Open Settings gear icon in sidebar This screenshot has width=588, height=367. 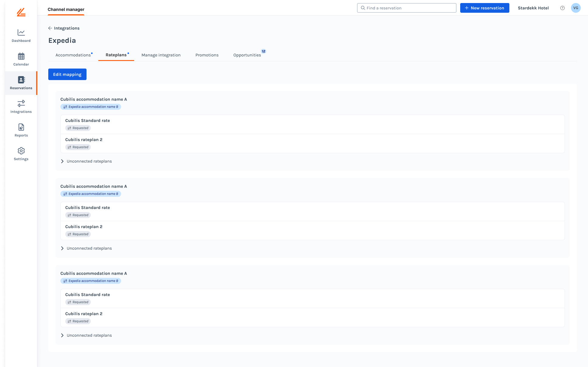point(21,151)
